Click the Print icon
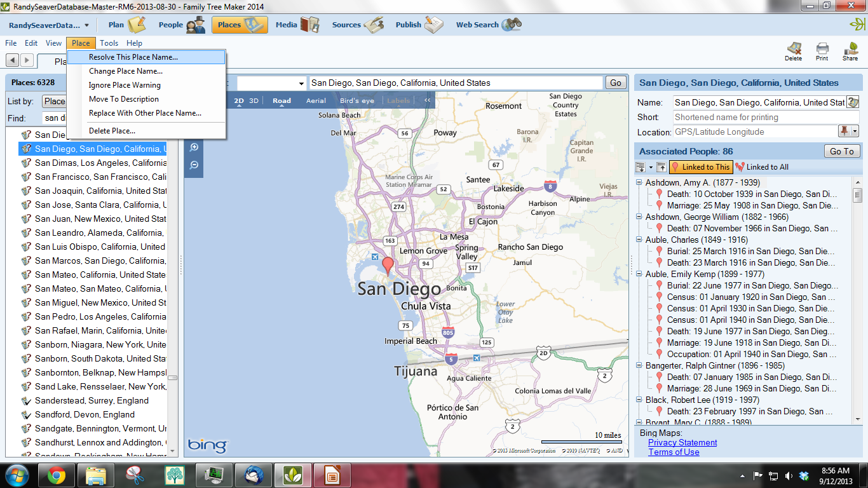This screenshot has height=488, width=868. [x=822, y=51]
